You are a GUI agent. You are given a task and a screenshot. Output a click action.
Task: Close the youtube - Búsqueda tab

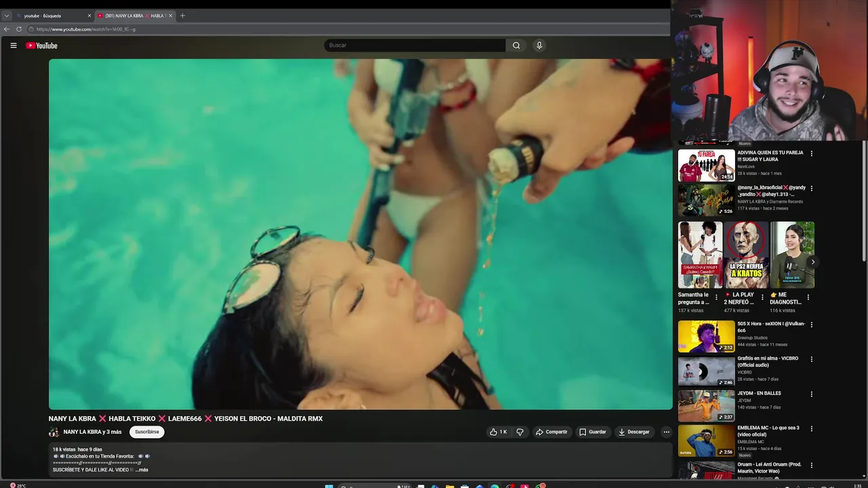(89, 16)
